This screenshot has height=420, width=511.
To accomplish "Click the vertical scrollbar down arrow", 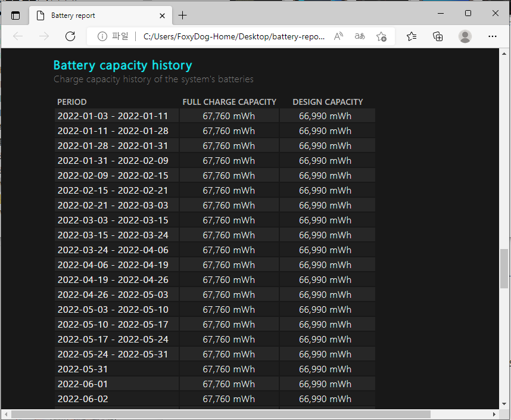I will 504,403.
